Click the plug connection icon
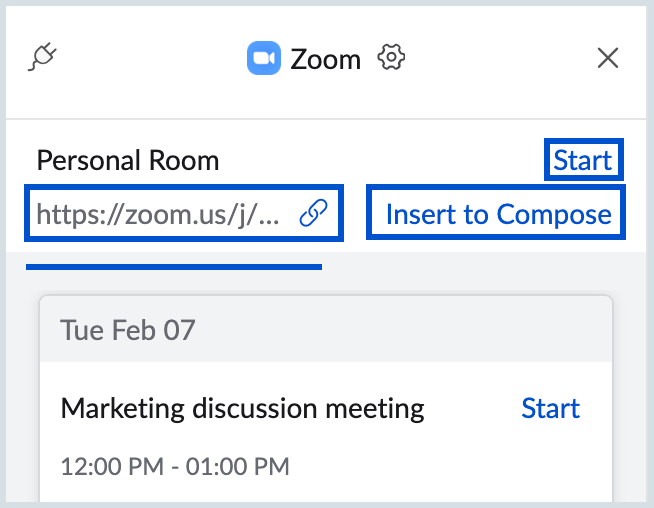654x508 pixels. coord(43,58)
